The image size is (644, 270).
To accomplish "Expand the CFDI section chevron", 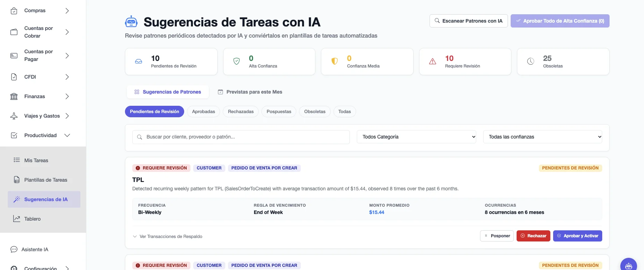I will 67,77.
